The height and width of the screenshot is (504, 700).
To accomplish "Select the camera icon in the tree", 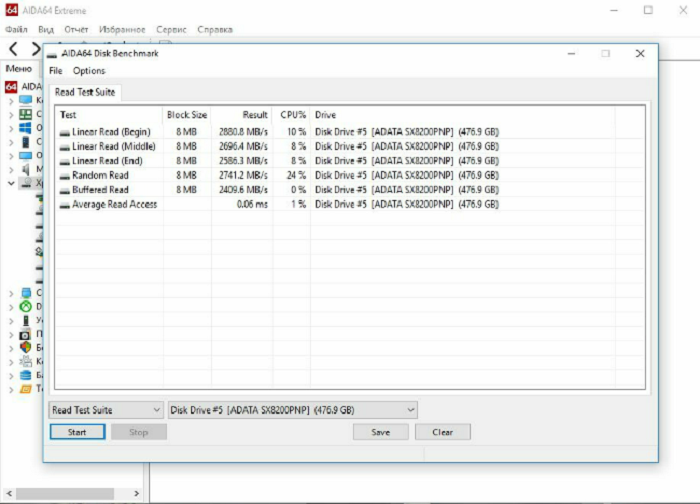I will [25, 334].
